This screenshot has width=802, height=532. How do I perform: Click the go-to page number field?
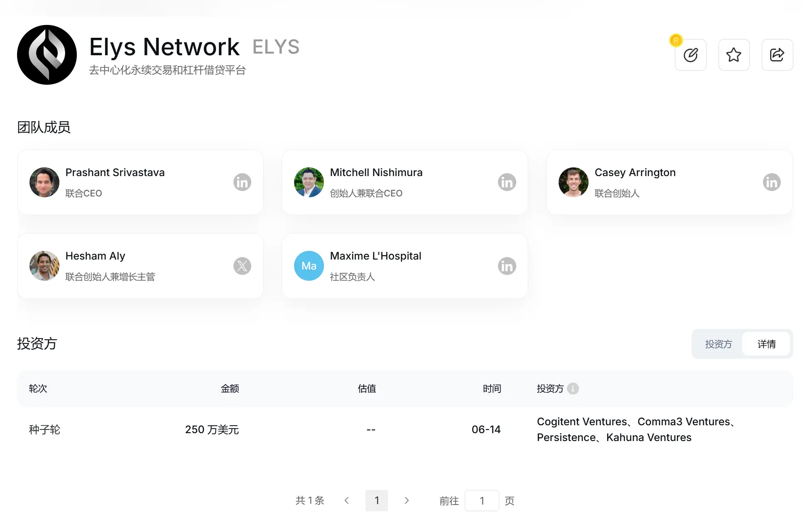pyautogui.click(x=482, y=500)
